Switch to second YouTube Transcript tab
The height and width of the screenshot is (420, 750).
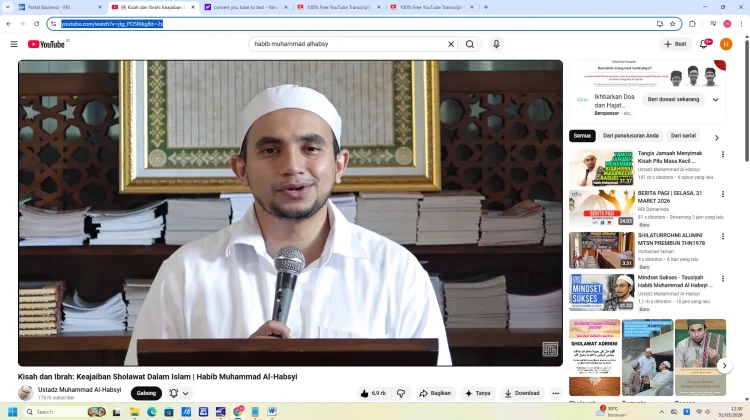[x=432, y=7]
